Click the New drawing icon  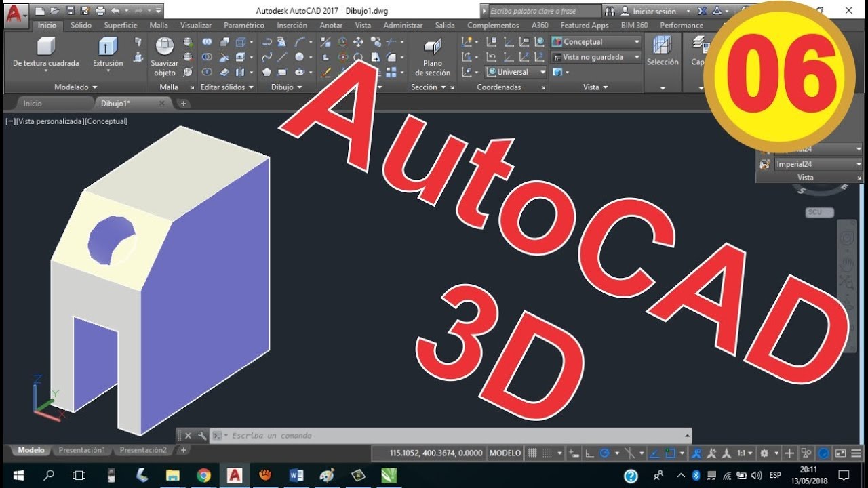point(40,11)
